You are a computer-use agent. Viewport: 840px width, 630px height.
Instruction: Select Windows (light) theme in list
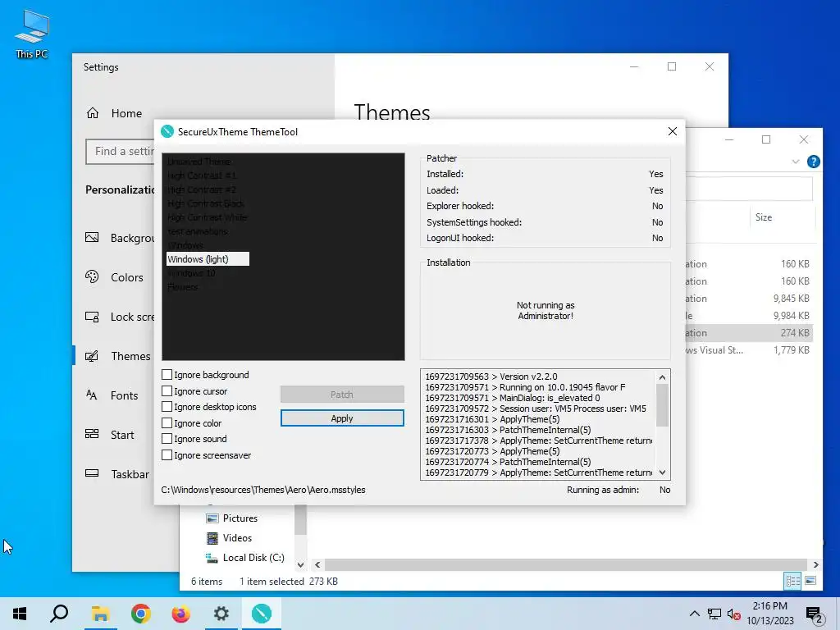(208, 259)
